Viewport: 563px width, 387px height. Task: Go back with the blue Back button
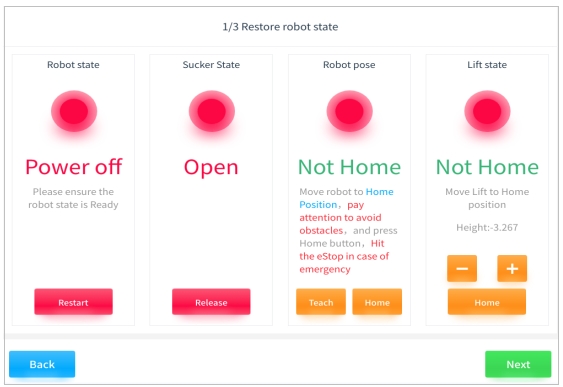click(42, 364)
